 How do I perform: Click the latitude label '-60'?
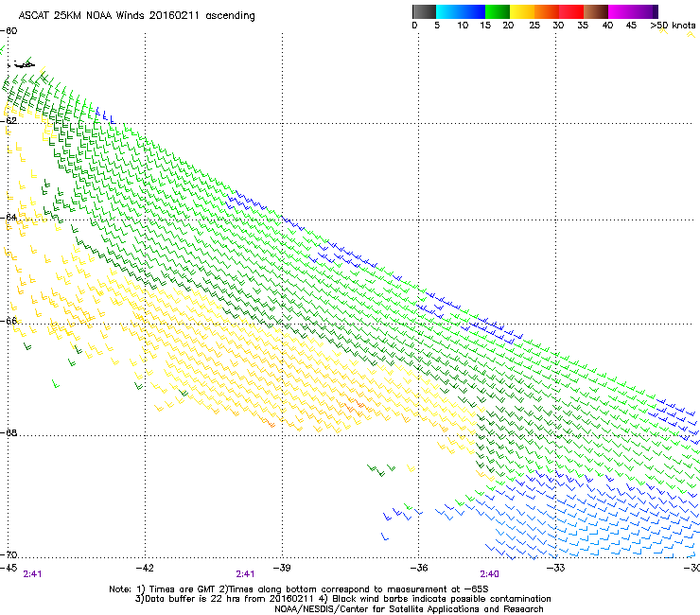9,31
